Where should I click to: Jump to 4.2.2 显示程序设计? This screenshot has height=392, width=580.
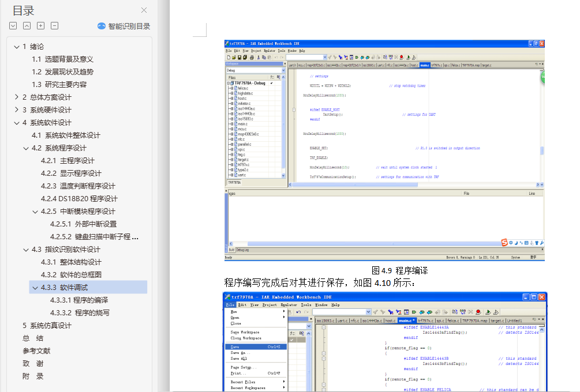pos(71,174)
